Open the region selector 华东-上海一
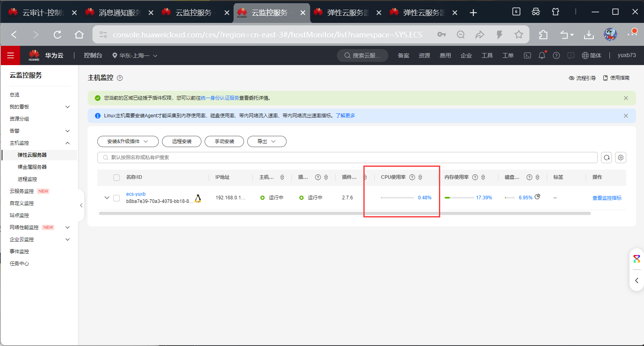644x346 pixels. [135, 55]
